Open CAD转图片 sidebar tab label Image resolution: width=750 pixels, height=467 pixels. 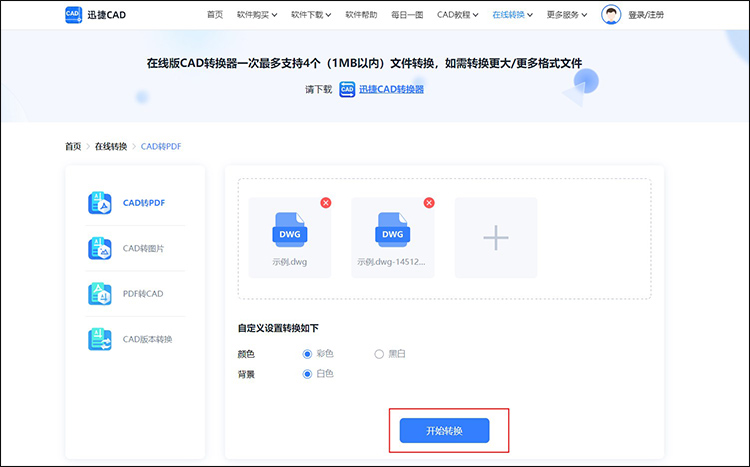tap(143, 248)
